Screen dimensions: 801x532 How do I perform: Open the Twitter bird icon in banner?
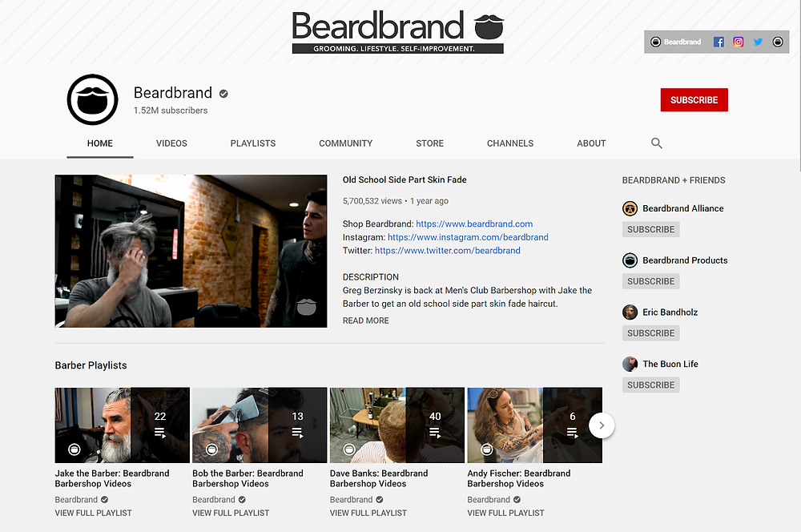coord(758,42)
